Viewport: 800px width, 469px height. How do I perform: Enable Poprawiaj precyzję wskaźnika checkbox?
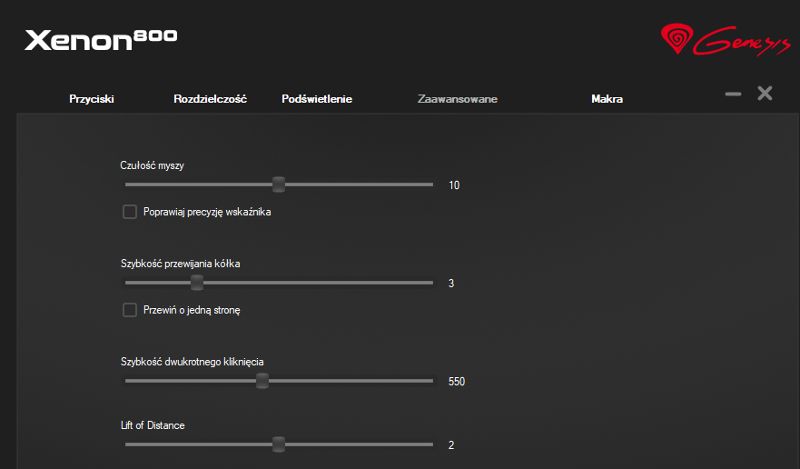point(130,212)
